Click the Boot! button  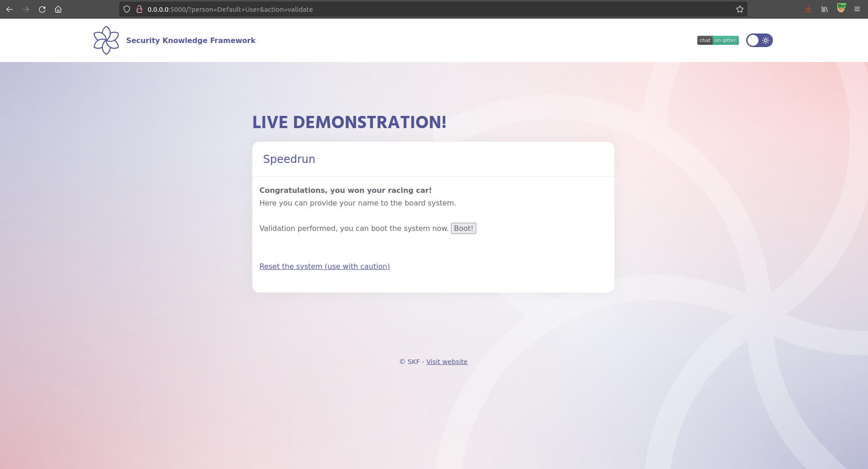point(463,228)
